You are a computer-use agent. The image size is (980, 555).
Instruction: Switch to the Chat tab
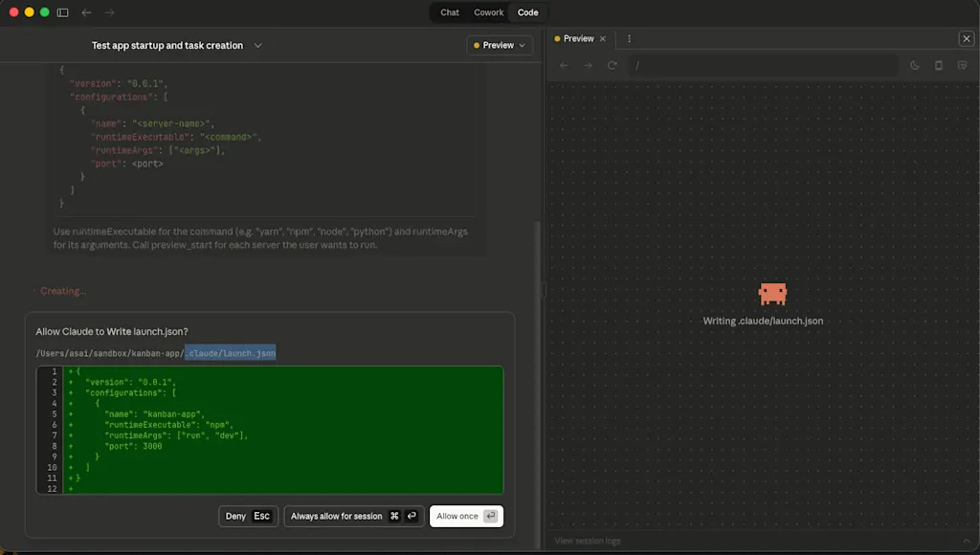450,12
